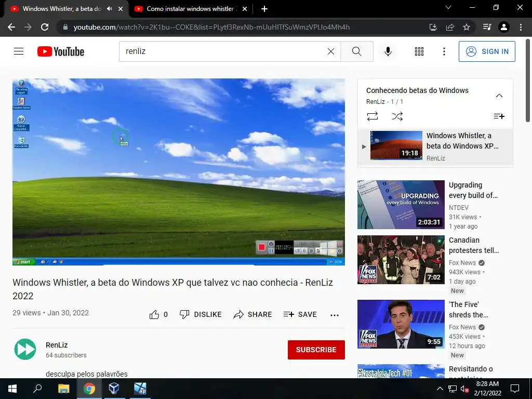Open RenLiz channel avatar
The image size is (532, 399).
25,349
